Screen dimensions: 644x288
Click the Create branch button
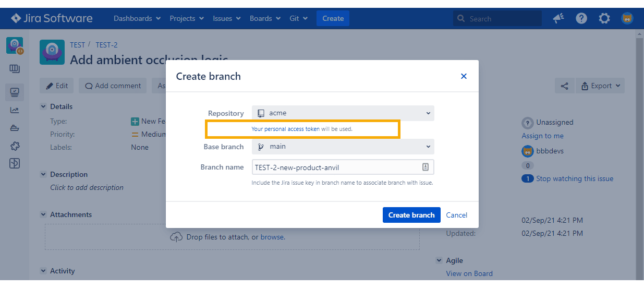411,215
